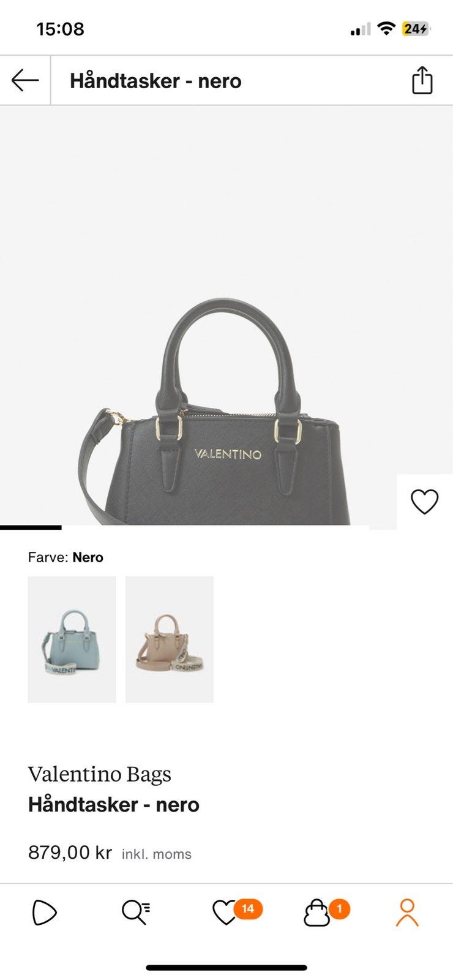
Task: Tap the image gallery progress indicator
Action: tap(184, 527)
